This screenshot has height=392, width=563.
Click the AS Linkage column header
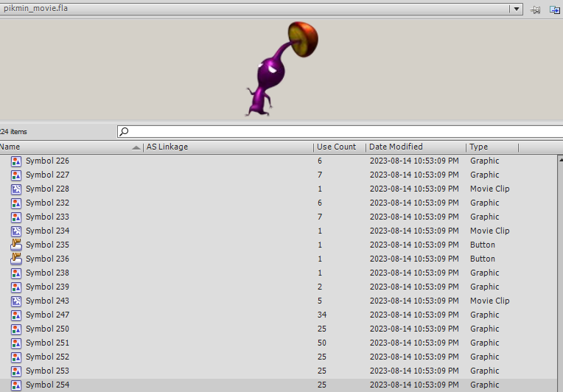167,147
